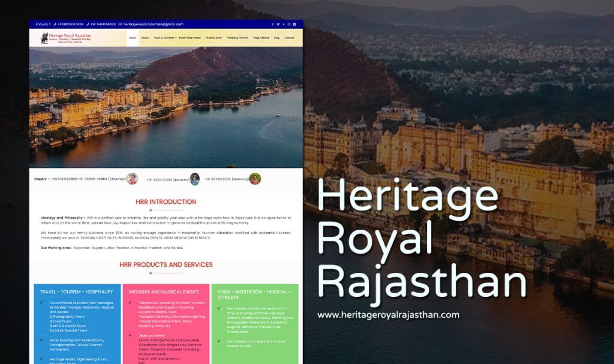Viewport: 614px width, 364px height.
Task: Click the Udaipur lake hero banner image
Action: [166, 107]
